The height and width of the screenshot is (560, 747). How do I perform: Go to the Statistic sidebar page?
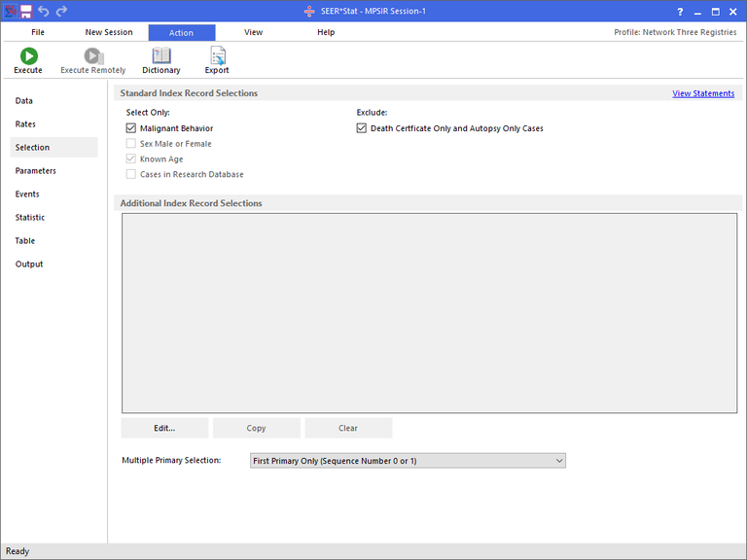click(x=30, y=218)
